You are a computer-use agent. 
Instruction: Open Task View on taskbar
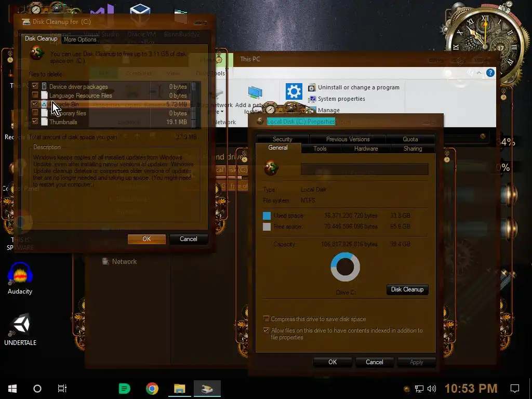point(62,389)
